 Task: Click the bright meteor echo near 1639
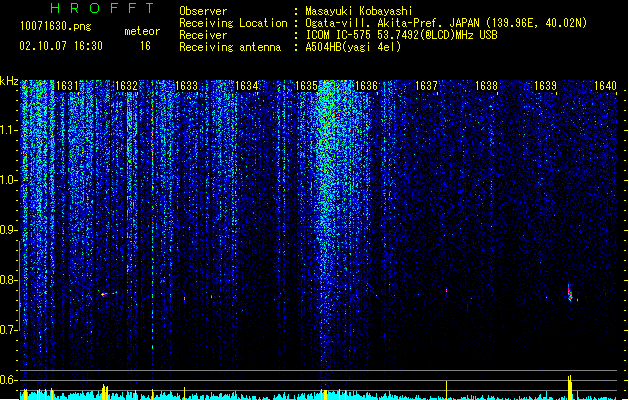point(570,293)
